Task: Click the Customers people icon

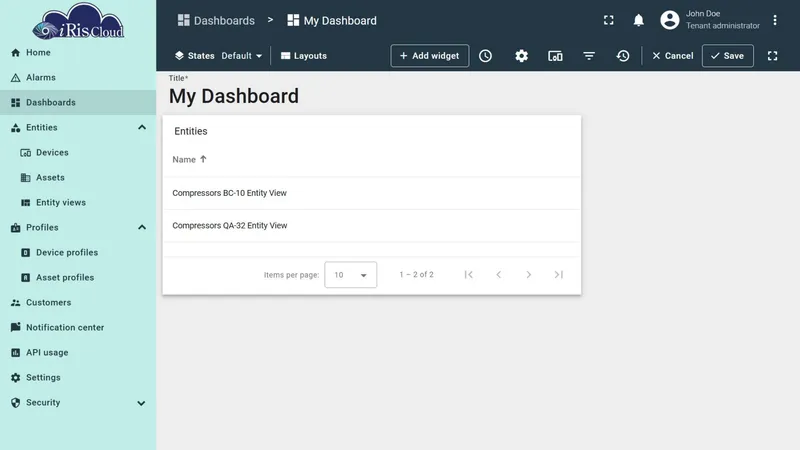Action: pos(15,303)
